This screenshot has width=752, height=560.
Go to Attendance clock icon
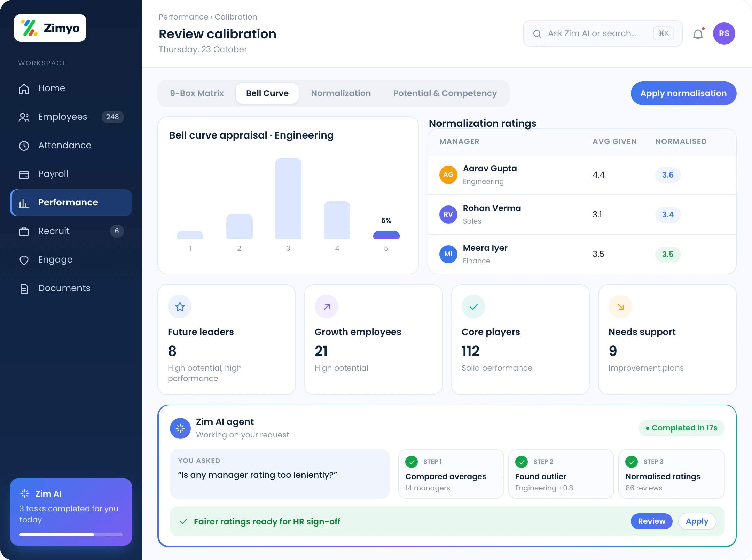(24, 146)
